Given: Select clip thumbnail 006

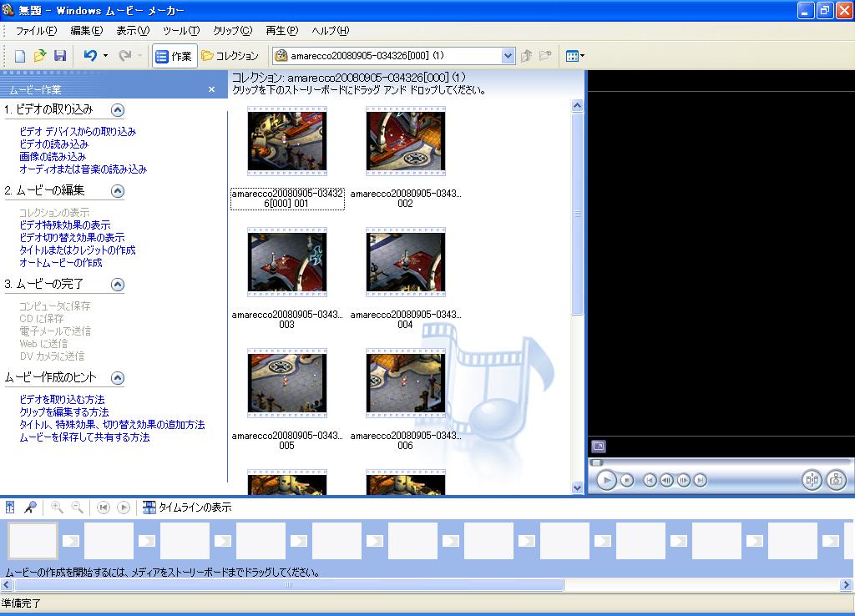Looking at the screenshot, I should point(405,383).
